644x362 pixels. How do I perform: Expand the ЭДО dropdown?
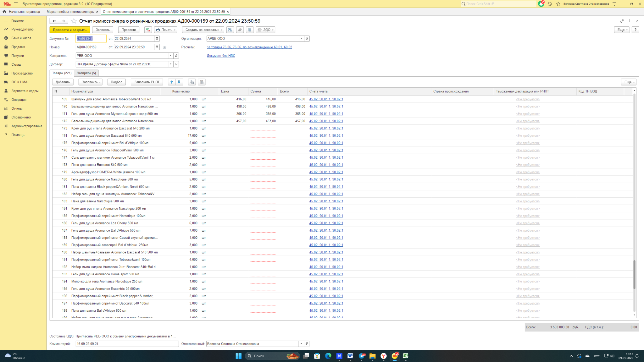[x=265, y=30]
